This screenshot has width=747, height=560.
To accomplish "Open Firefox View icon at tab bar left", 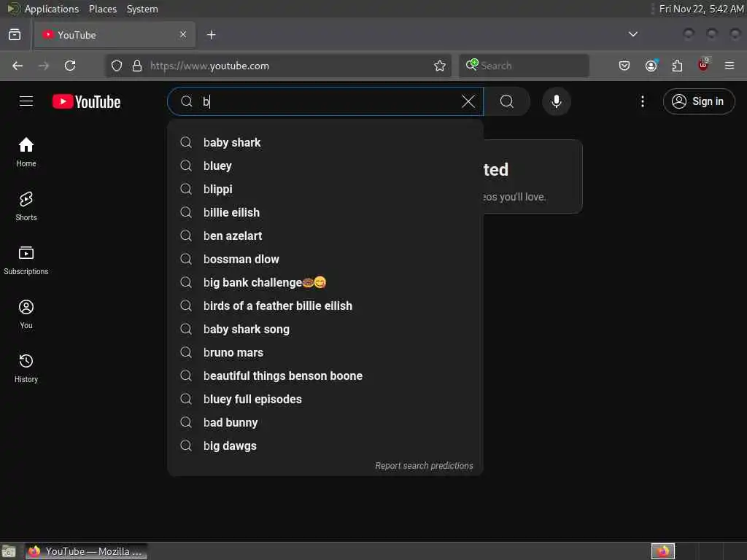I will (x=15, y=35).
